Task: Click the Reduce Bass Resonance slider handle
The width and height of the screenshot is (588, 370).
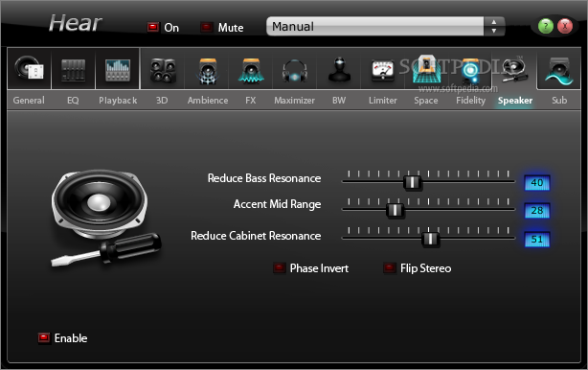Action: click(x=413, y=182)
